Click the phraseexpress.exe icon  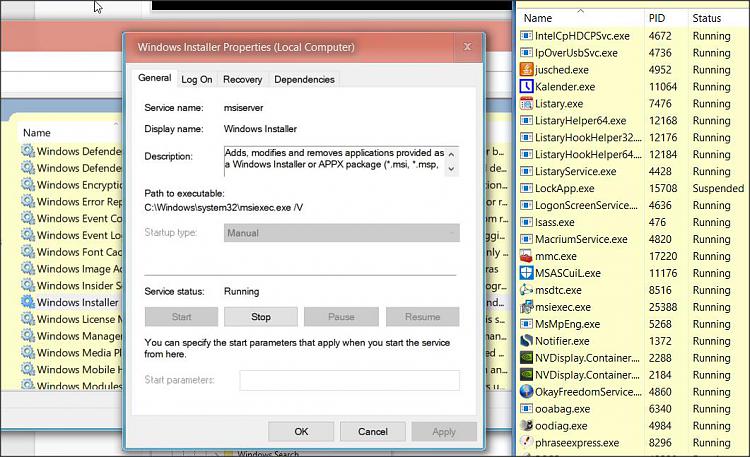[x=526, y=442]
